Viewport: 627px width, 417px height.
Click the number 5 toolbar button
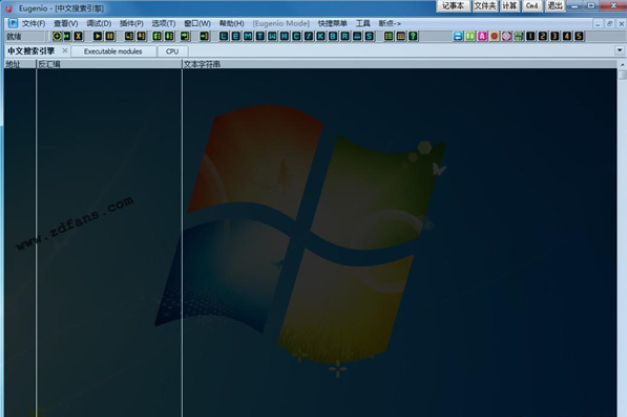click(x=579, y=36)
